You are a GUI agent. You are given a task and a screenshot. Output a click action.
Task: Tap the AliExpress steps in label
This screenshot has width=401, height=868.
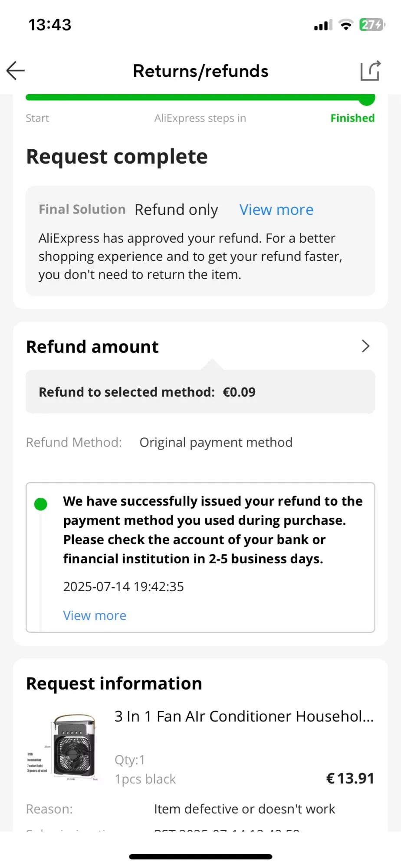click(200, 118)
